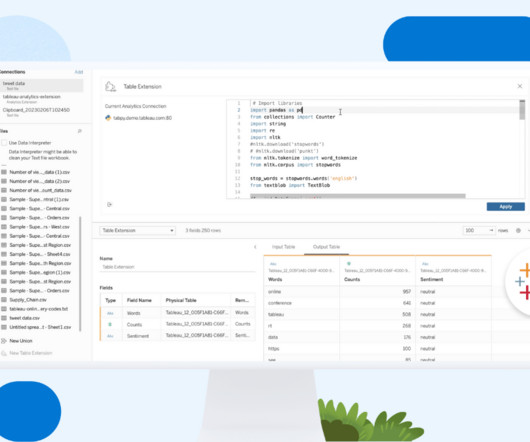The width and height of the screenshot is (530, 442).
Task: Click the TabPy connection icon
Action: click(108, 118)
